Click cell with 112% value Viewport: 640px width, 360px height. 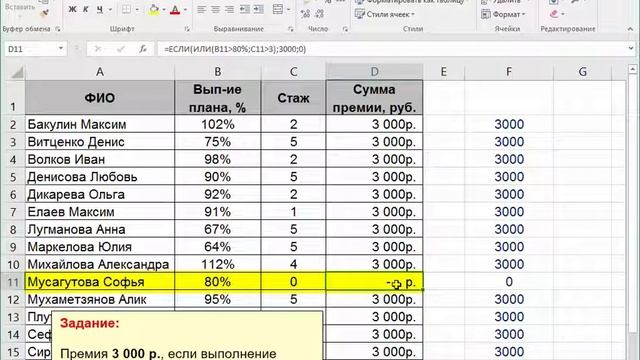[218, 264]
